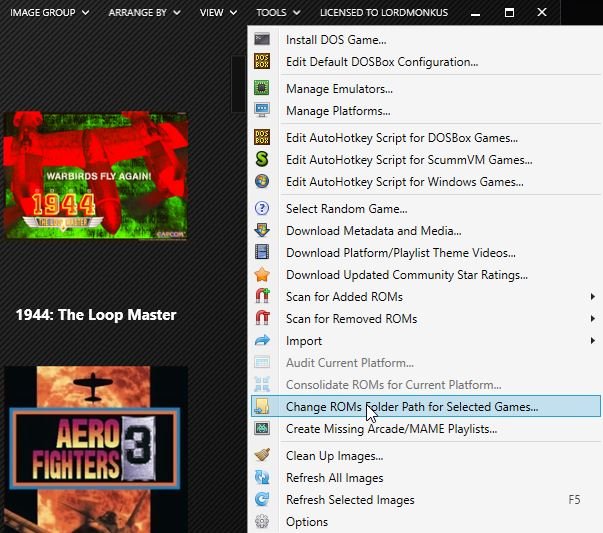Viewport: 603px width, 533px height.
Task: Select Change ROMs Folder Path for Selected Games
Action: [x=425, y=406]
